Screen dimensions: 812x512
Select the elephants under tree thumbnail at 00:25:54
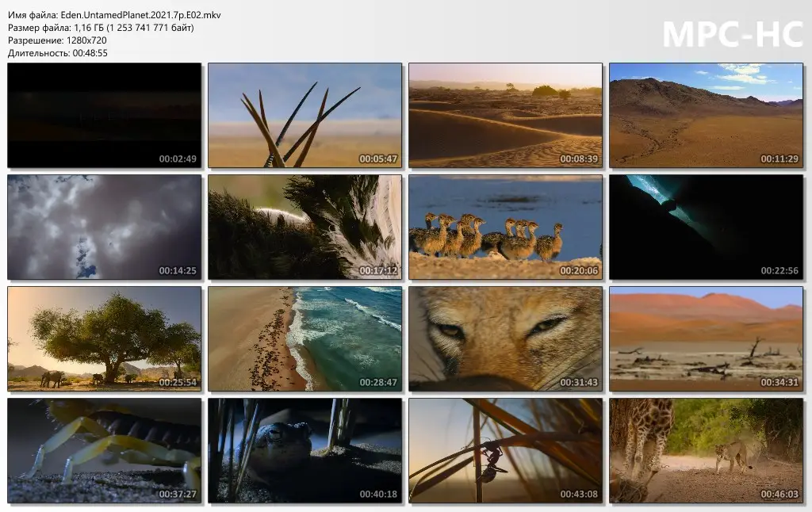[104, 339]
